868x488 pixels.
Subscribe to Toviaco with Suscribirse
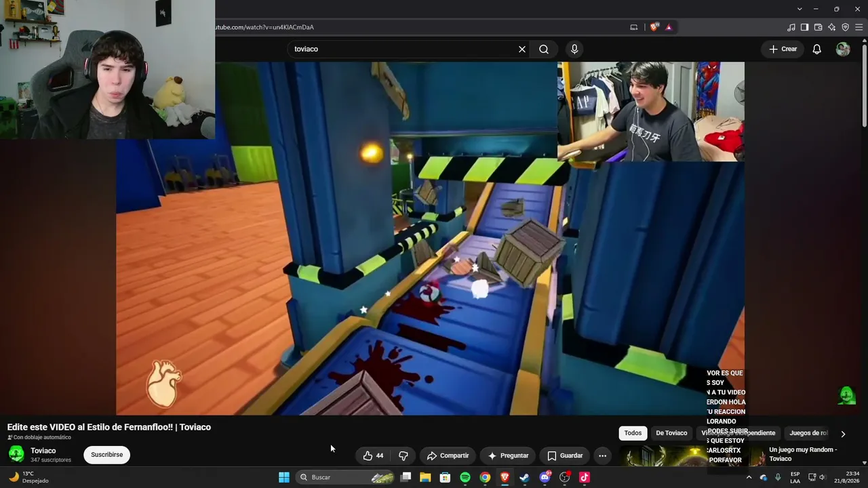click(x=106, y=455)
